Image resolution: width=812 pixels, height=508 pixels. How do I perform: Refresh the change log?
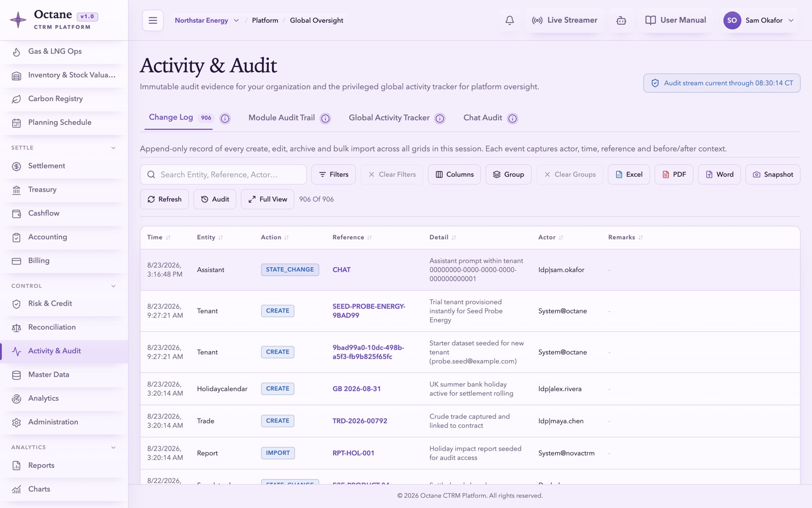pyautogui.click(x=164, y=199)
